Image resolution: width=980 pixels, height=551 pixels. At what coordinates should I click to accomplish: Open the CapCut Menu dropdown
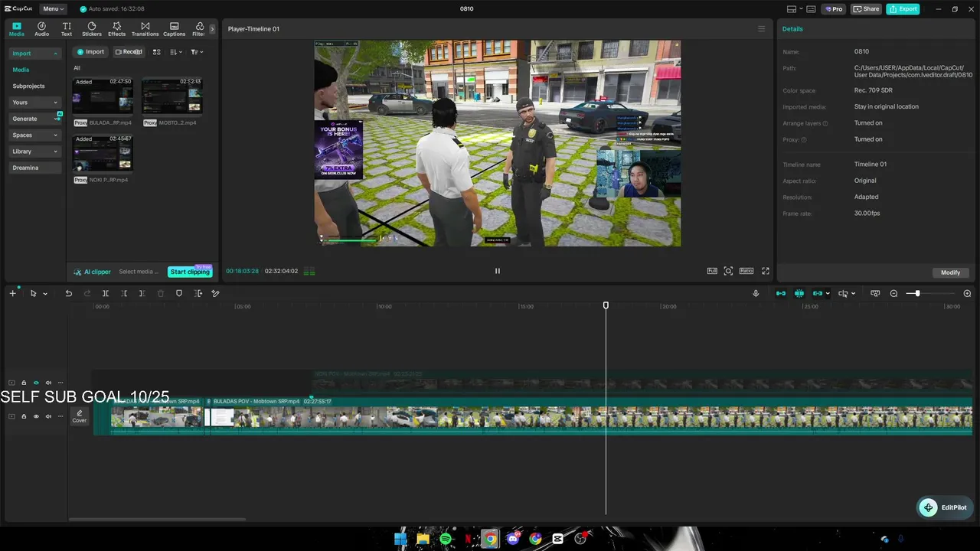pyautogui.click(x=53, y=9)
